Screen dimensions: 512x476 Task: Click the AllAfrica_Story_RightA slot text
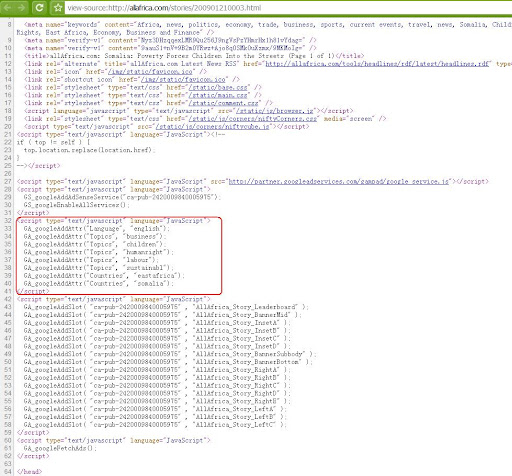click(236, 370)
